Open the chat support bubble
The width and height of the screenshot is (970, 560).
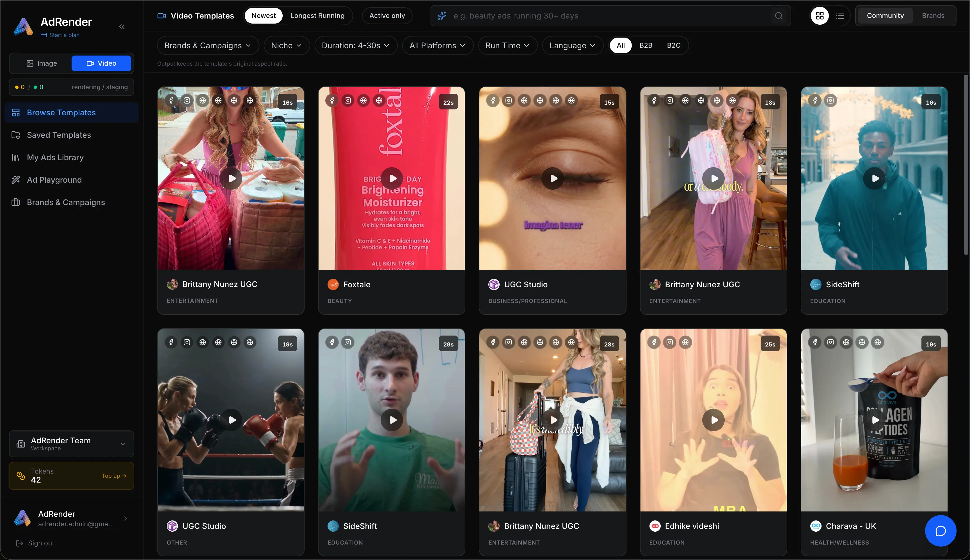940,531
